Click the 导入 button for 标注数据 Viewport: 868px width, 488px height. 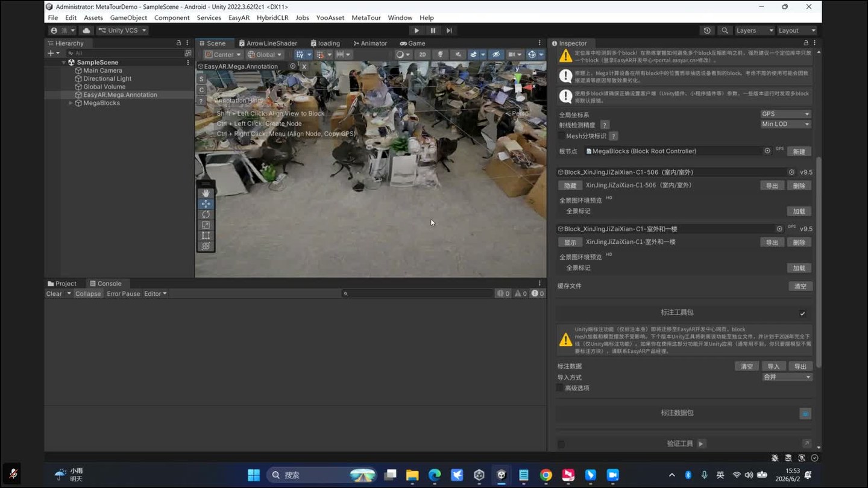(x=773, y=366)
